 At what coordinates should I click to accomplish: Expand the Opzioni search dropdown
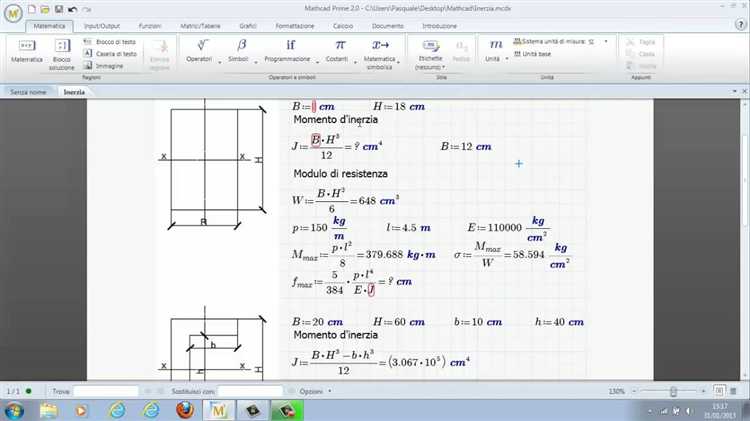pos(330,391)
